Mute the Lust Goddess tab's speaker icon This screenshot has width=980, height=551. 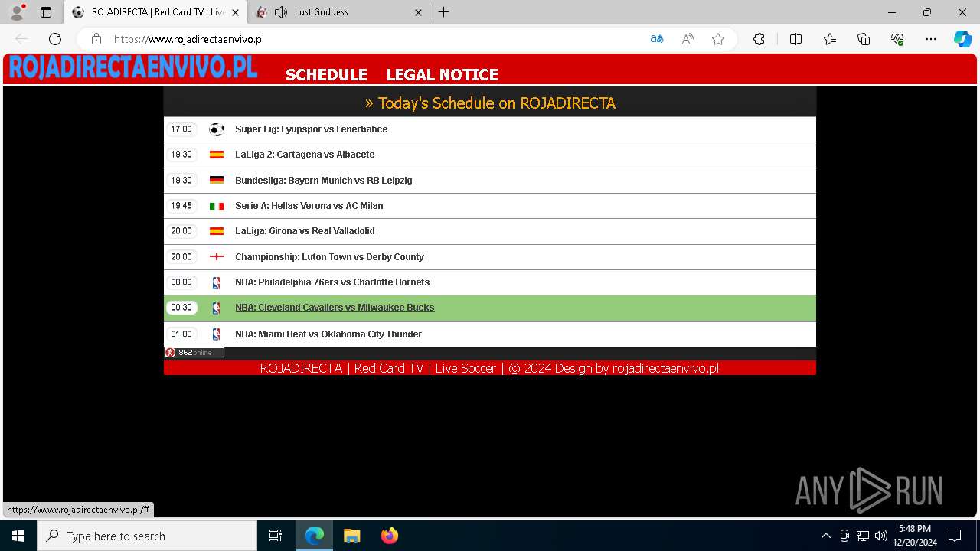coord(281,12)
